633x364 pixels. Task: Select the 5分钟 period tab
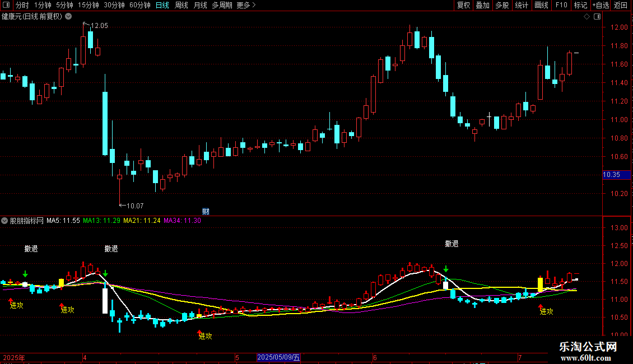pos(64,5)
